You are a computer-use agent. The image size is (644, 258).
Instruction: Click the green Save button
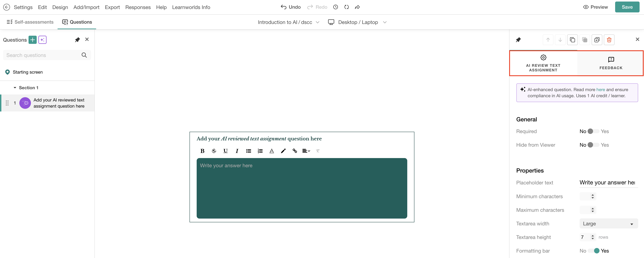(627, 7)
